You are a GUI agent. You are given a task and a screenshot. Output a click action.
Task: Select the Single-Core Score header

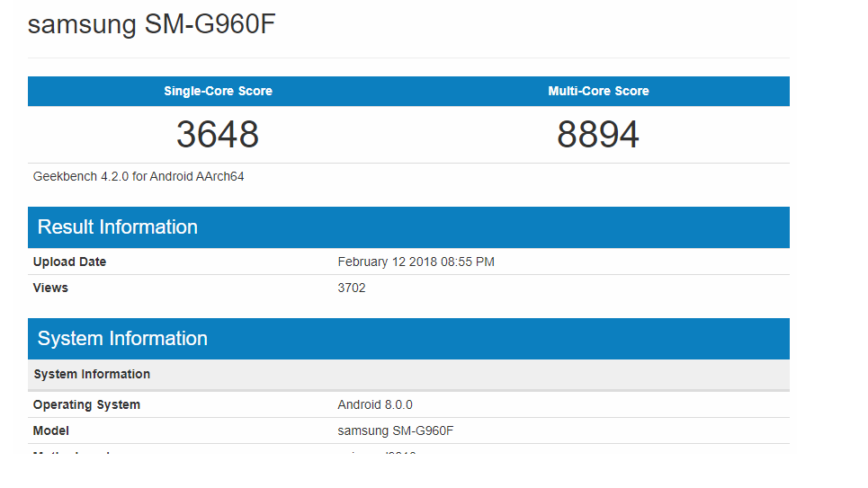click(x=218, y=91)
